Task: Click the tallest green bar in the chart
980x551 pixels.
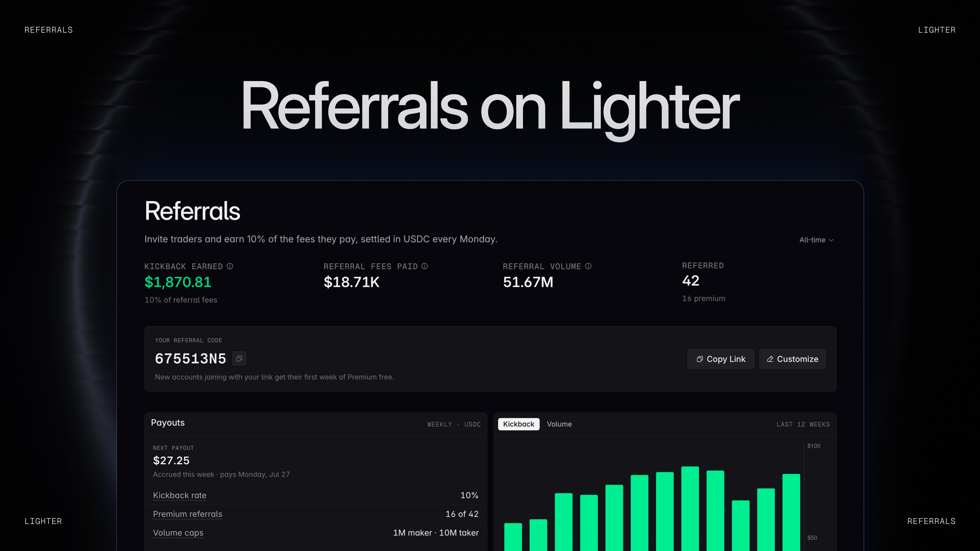Action: 690,509
